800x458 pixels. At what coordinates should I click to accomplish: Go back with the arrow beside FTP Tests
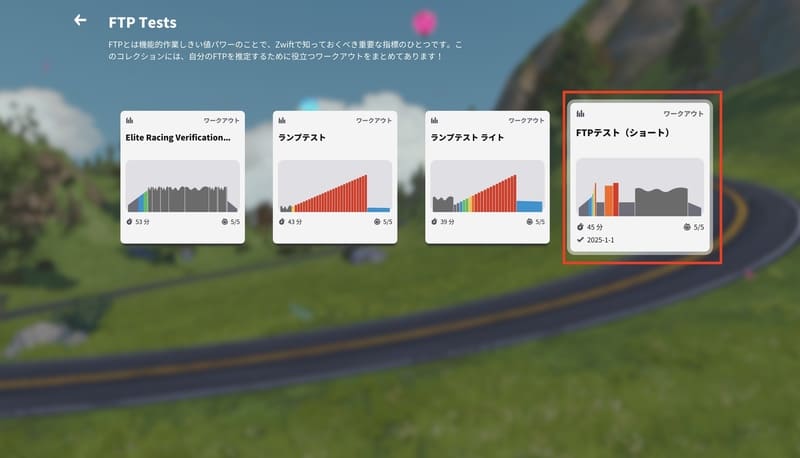point(80,20)
